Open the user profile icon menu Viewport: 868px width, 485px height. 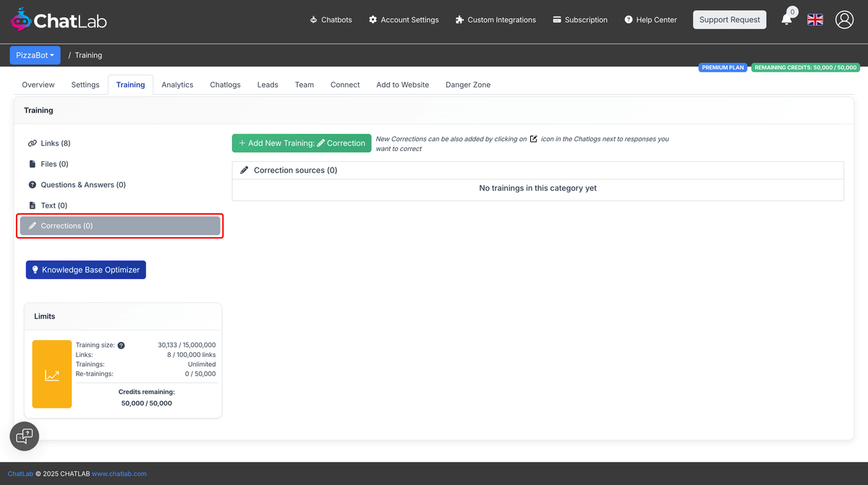[x=844, y=20]
